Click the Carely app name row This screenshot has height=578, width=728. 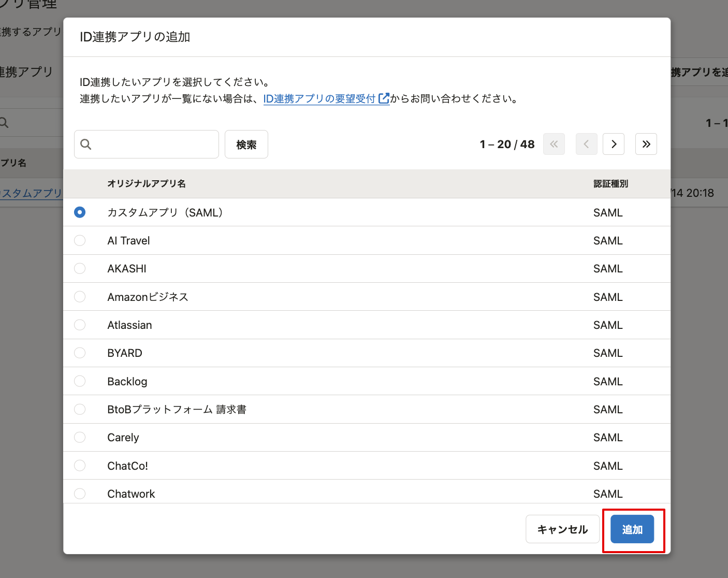(x=123, y=438)
